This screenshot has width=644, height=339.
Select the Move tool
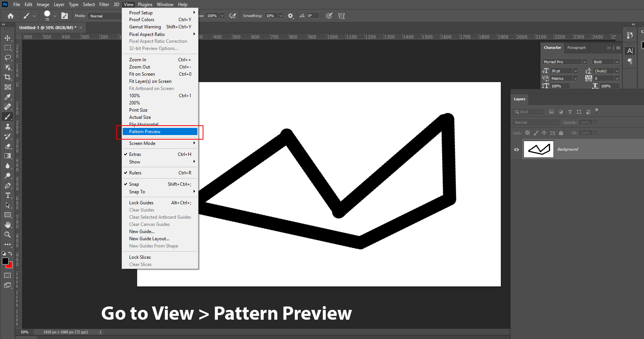[x=8, y=38]
